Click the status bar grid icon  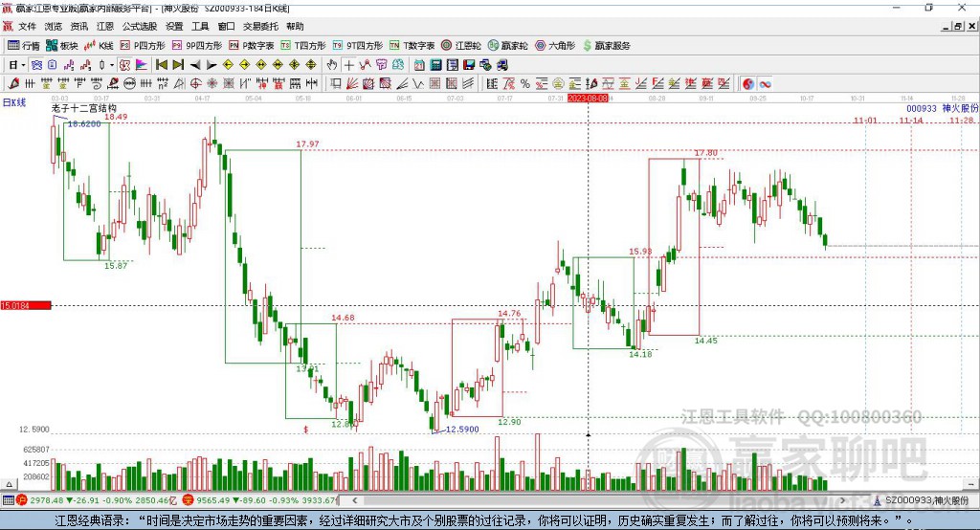[x=8, y=500]
